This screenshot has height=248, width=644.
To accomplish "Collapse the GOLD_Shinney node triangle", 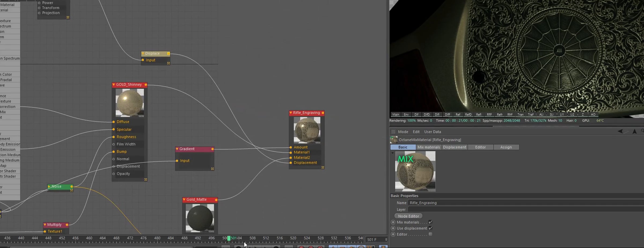I will pyautogui.click(x=114, y=85).
